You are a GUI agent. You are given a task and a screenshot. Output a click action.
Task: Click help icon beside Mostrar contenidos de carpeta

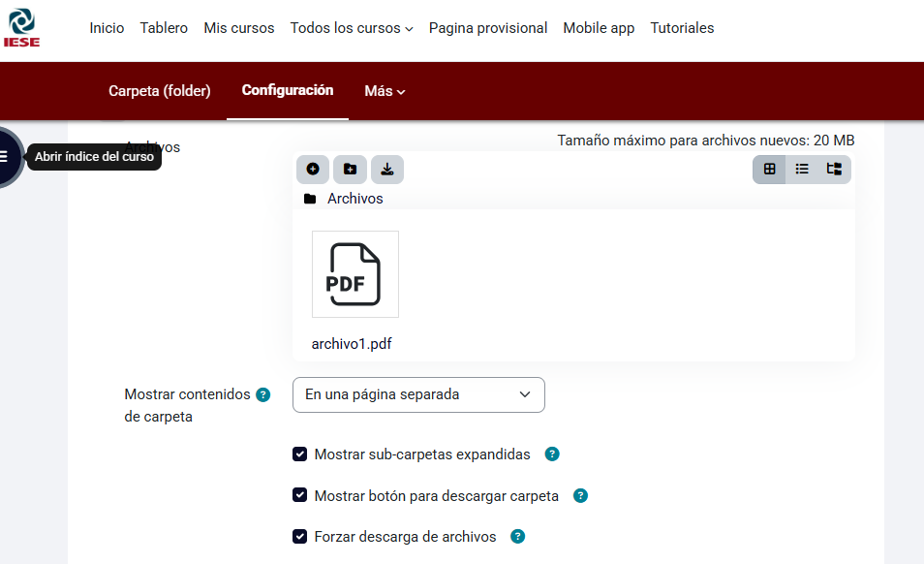[x=262, y=394]
